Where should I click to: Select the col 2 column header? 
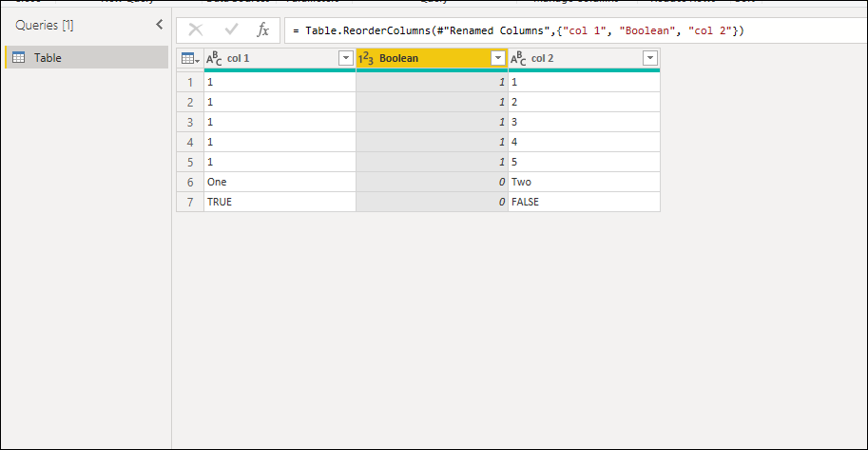[584, 58]
